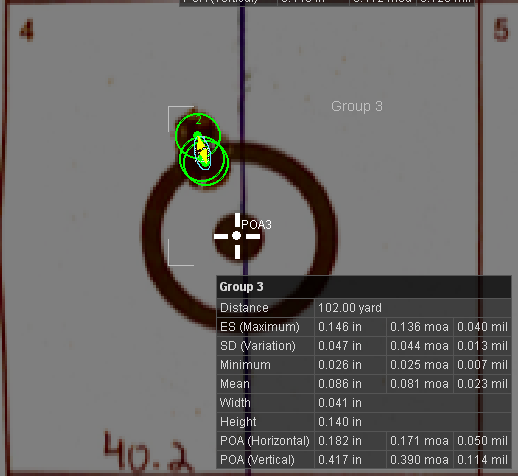Image resolution: width=518 pixels, height=476 pixels.
Task: Click the target square number 4
Action: [x=27, y=31]
